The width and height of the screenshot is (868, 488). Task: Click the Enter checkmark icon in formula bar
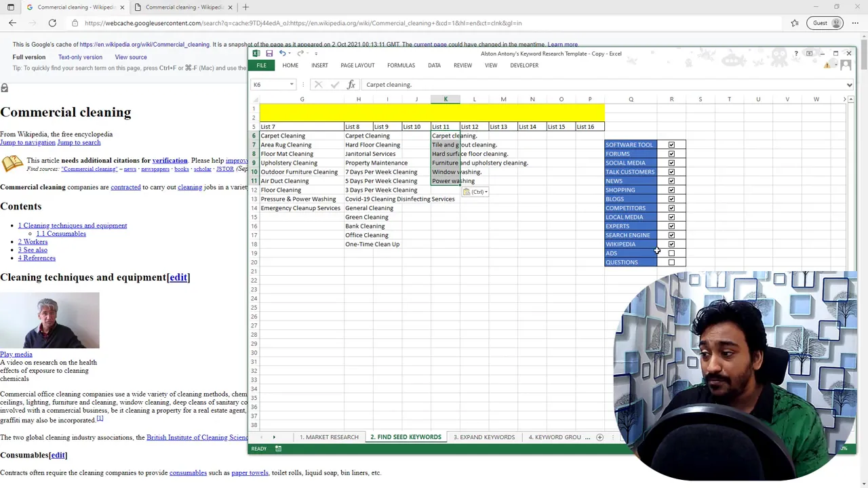click(334, 84)
